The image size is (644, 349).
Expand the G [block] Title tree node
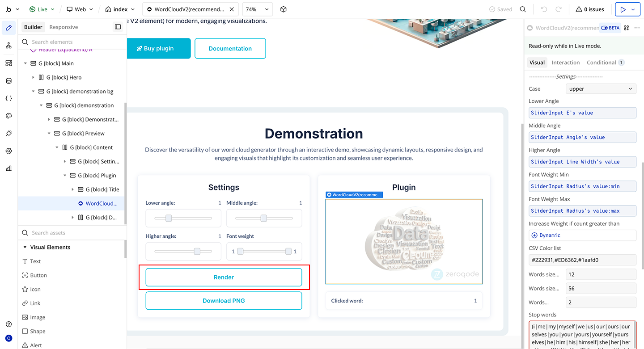click(x=73, y=189)
